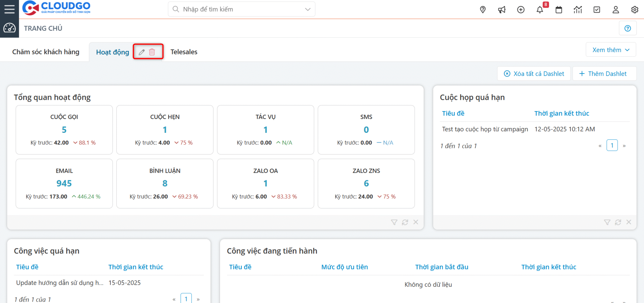Sort by Mức độ ưu tiên column
This screenshot has width=644, height=303.
click(344, 267)
